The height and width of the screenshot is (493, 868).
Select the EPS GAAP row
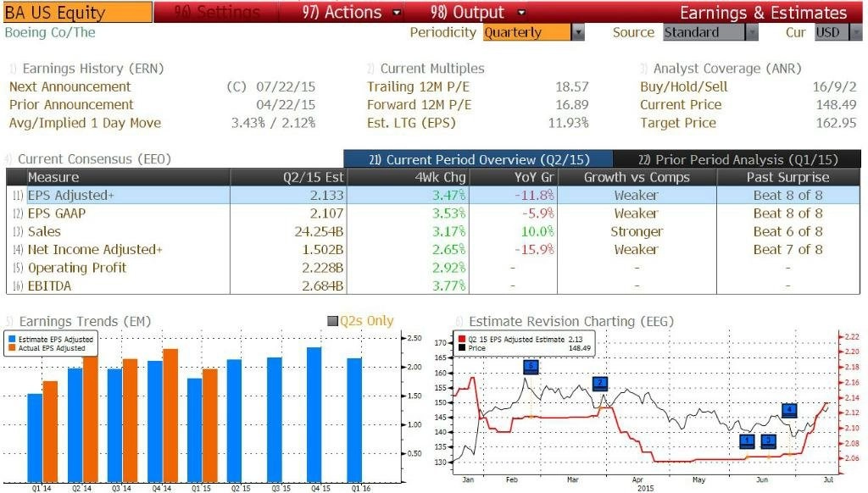[433, 213]
